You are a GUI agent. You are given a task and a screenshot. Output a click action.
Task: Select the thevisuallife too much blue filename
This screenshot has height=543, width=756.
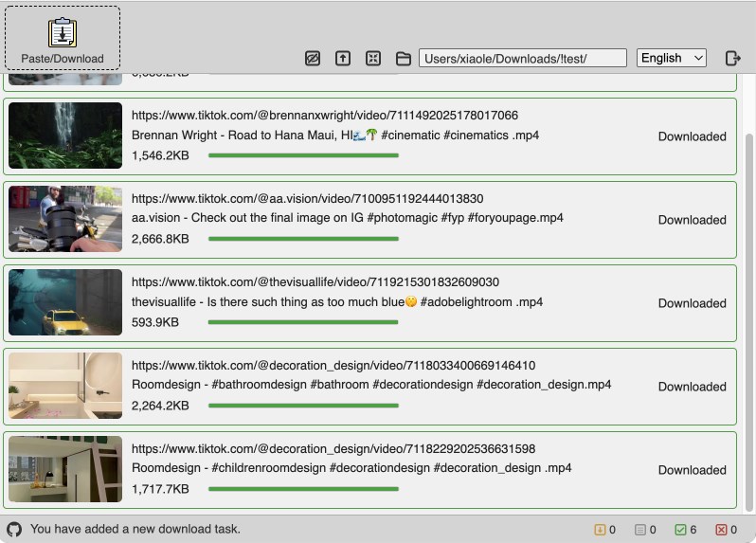337,302
